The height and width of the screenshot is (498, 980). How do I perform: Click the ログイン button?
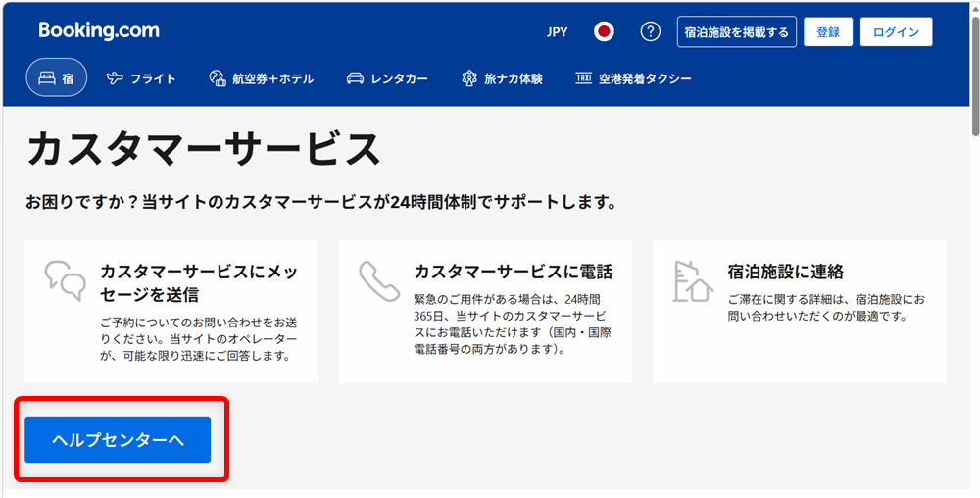pos(897,32)
